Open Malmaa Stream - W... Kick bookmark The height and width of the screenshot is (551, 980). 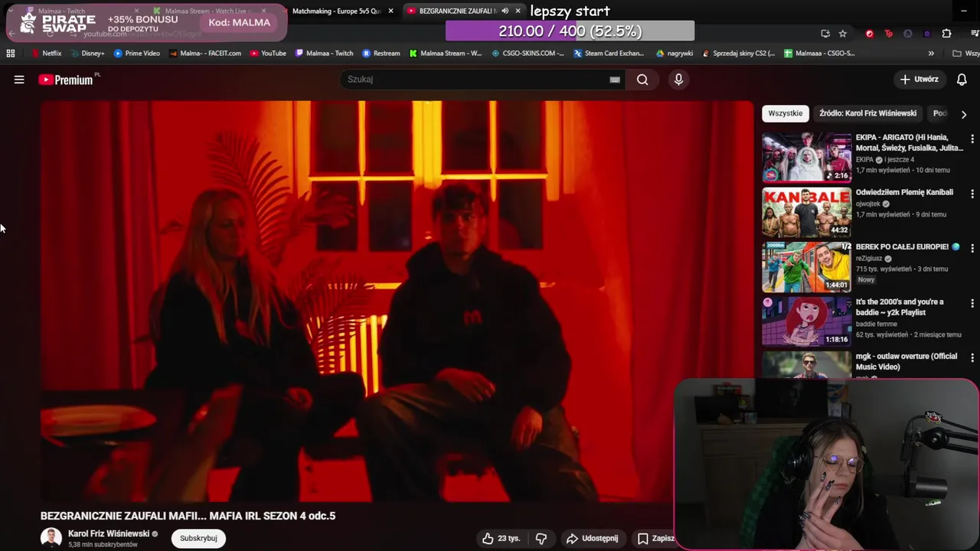click(x=446, y=54)
